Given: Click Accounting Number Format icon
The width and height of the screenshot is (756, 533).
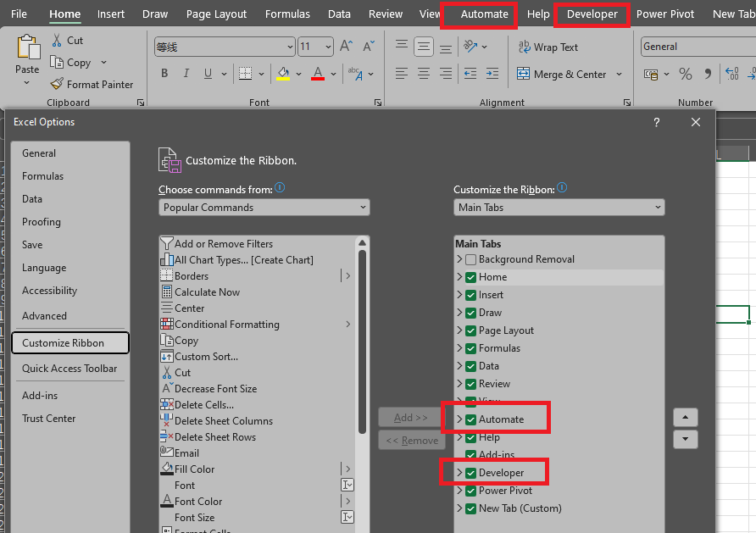Looking at the screenshot, I should pos(651,75).
